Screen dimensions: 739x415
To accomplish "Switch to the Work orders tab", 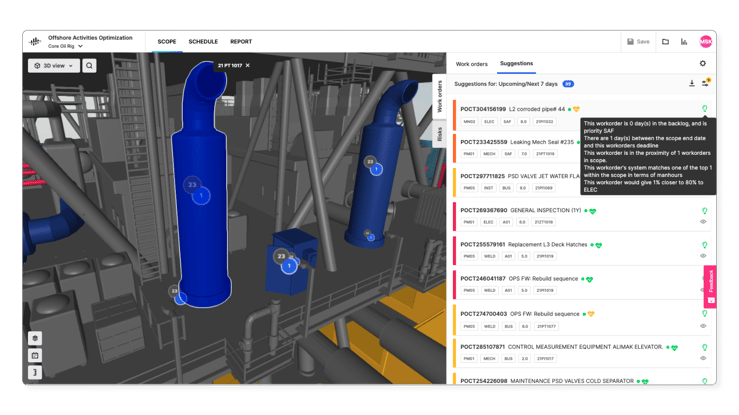I will coord(471,64).
